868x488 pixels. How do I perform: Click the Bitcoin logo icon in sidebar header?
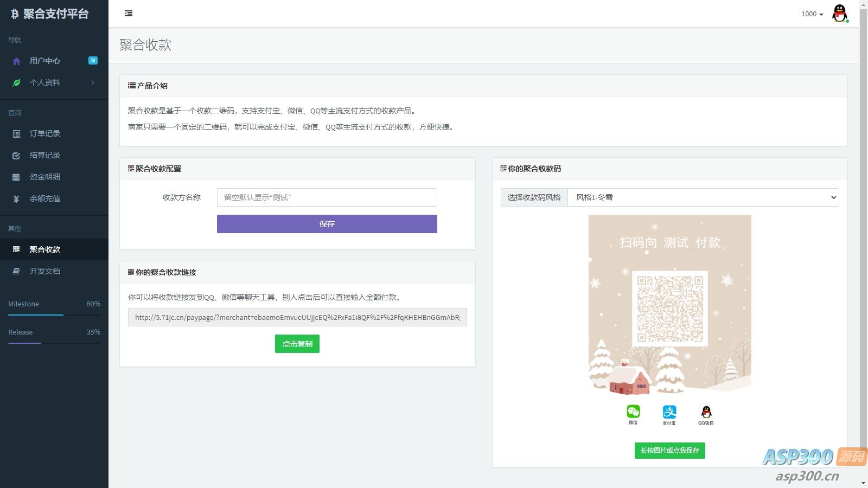[x=15, y=14]
